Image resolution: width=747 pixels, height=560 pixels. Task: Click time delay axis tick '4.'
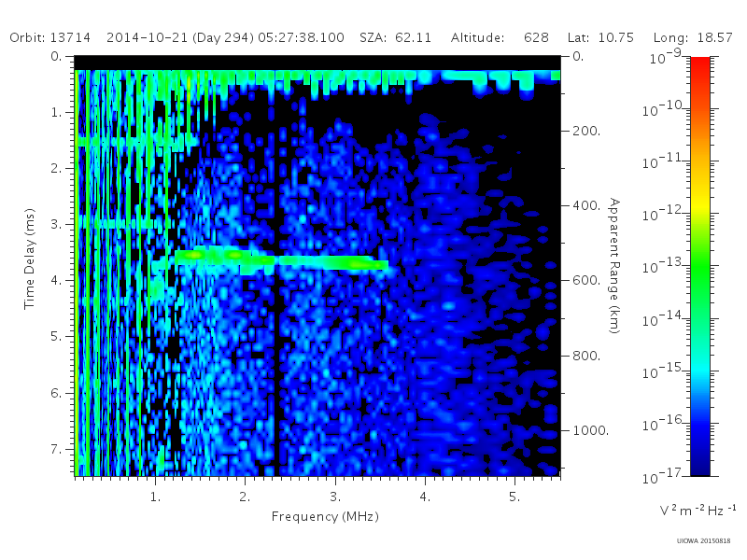(x=56, y=281)
